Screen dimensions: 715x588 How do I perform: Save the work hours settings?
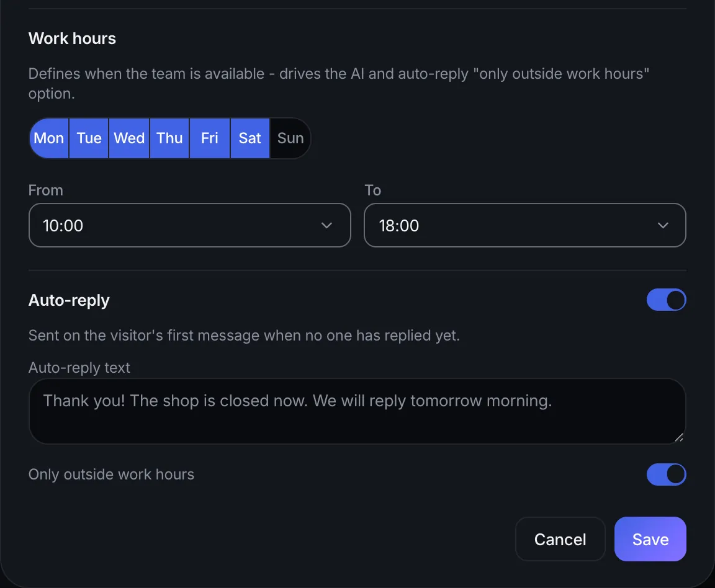[x=650, y=539]
